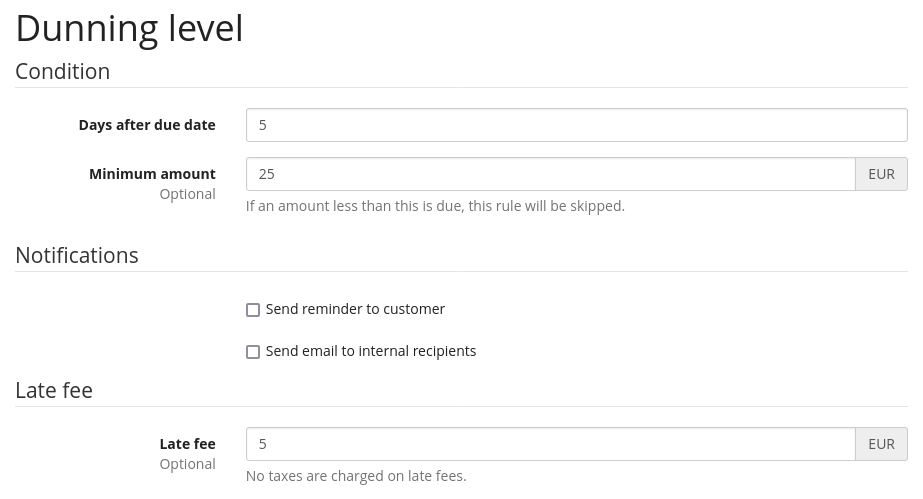Click the "Notifications" section heading

pos(77,256)
